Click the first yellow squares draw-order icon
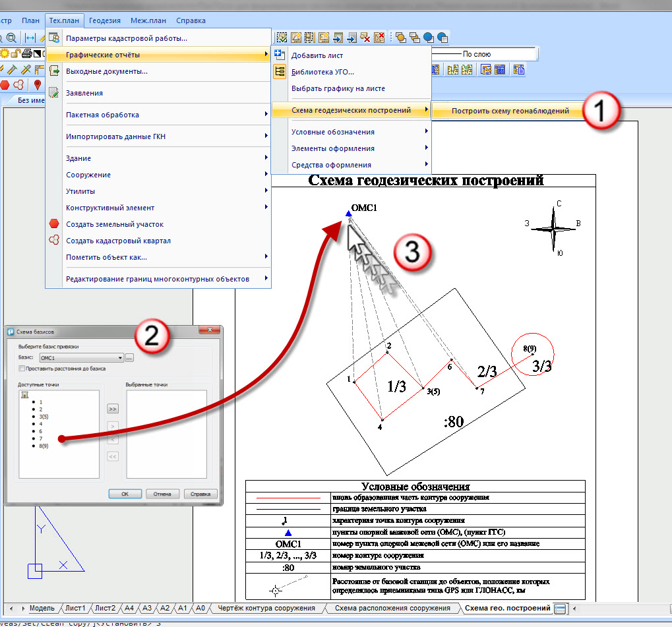 pyautogui.click(x=401, y=38)
